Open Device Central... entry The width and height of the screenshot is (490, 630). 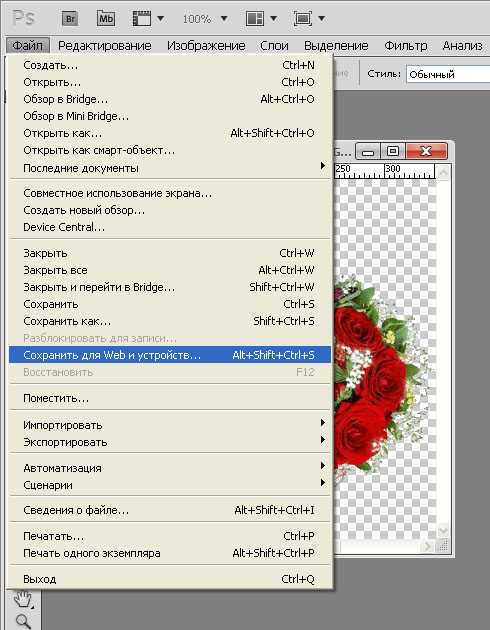click(170, 227)
